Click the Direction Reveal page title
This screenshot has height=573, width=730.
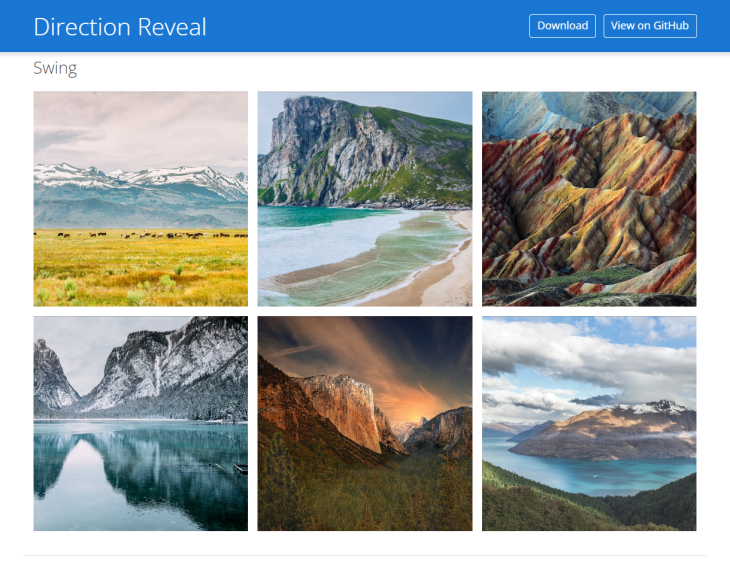coord(120,27)
